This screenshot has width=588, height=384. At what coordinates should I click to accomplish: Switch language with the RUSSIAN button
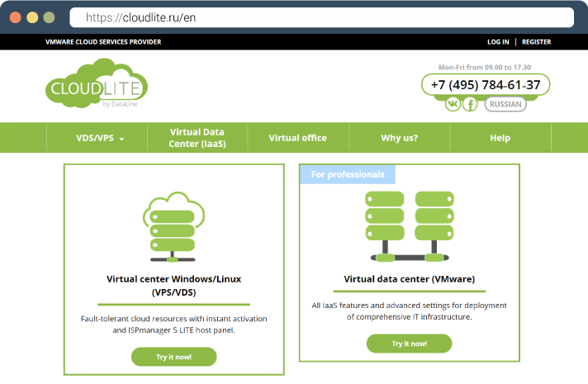(505, 104)
